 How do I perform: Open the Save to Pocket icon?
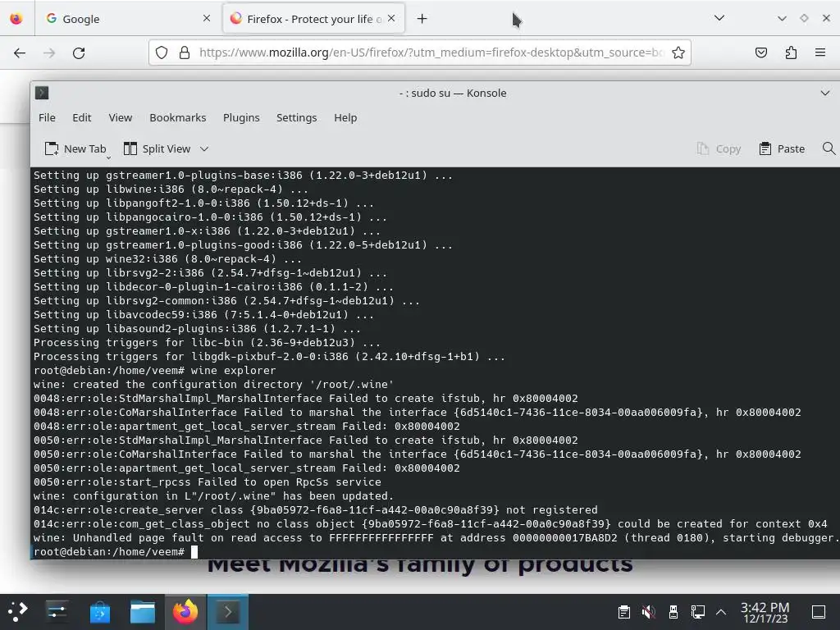point(760,52)
